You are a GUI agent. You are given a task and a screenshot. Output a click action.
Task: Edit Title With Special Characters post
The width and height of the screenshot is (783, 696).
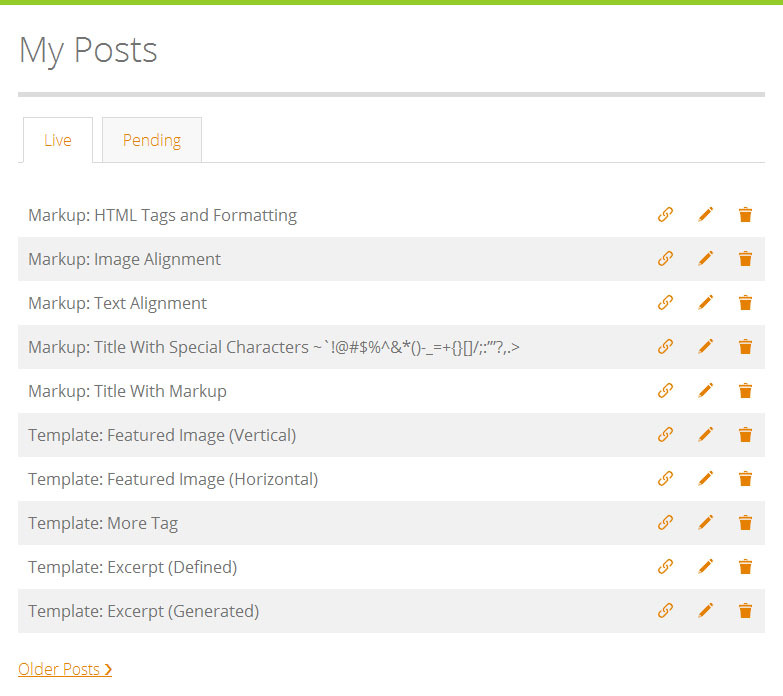click(706, 347)
